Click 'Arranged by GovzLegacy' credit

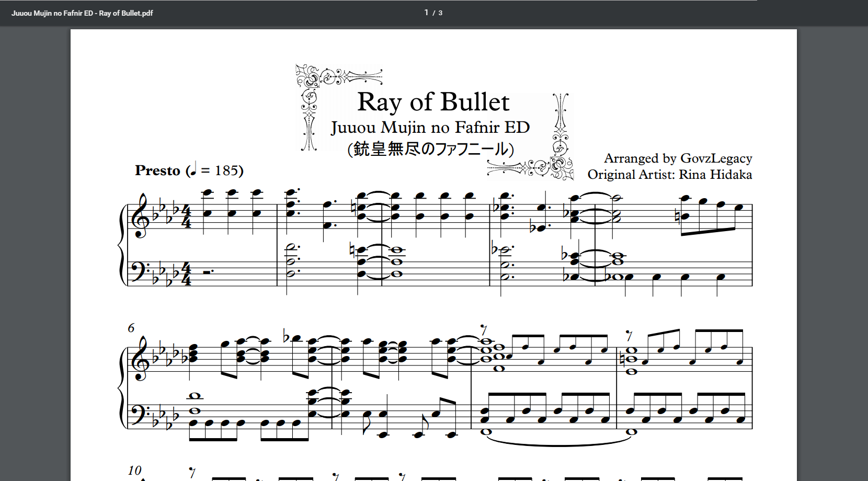[678, 158]
